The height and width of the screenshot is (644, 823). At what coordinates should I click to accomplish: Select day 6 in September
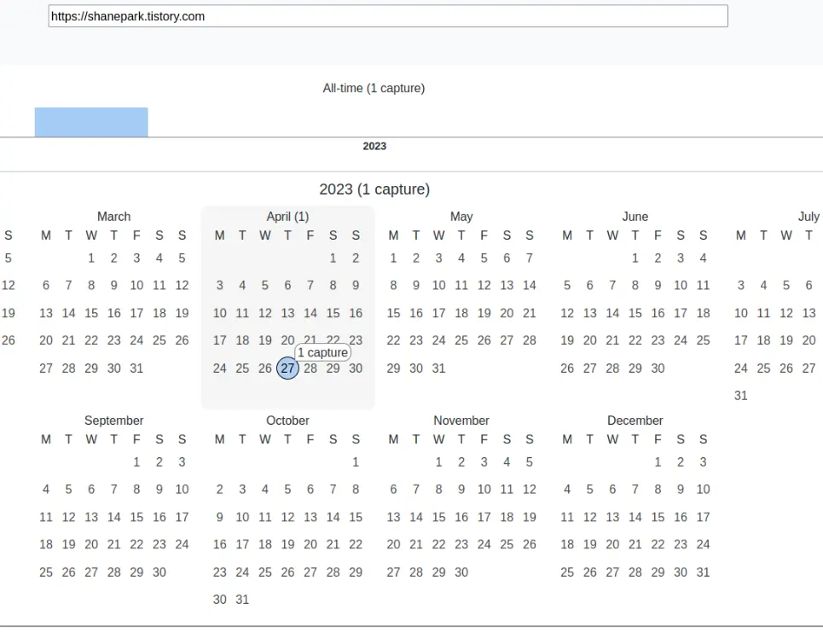91,490
